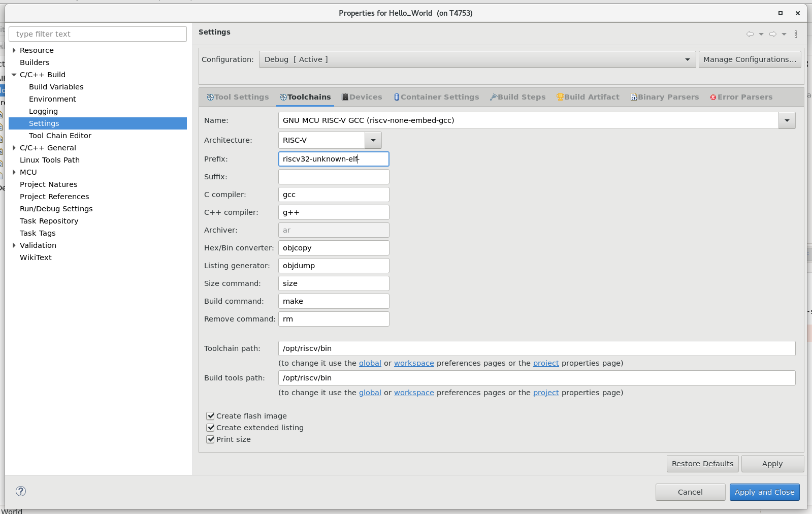Open workspace link under Toolchain path

pyautogui.click(x=414, y=363)
